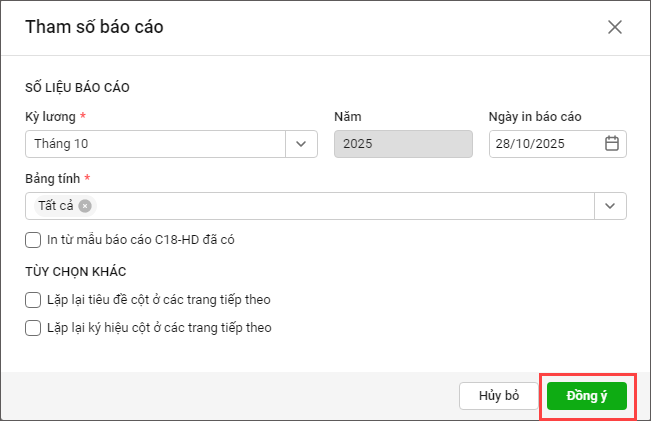651x421 pixels.
Task: Click the Năm field showing 2025
Action: click(x=402, y=144)
